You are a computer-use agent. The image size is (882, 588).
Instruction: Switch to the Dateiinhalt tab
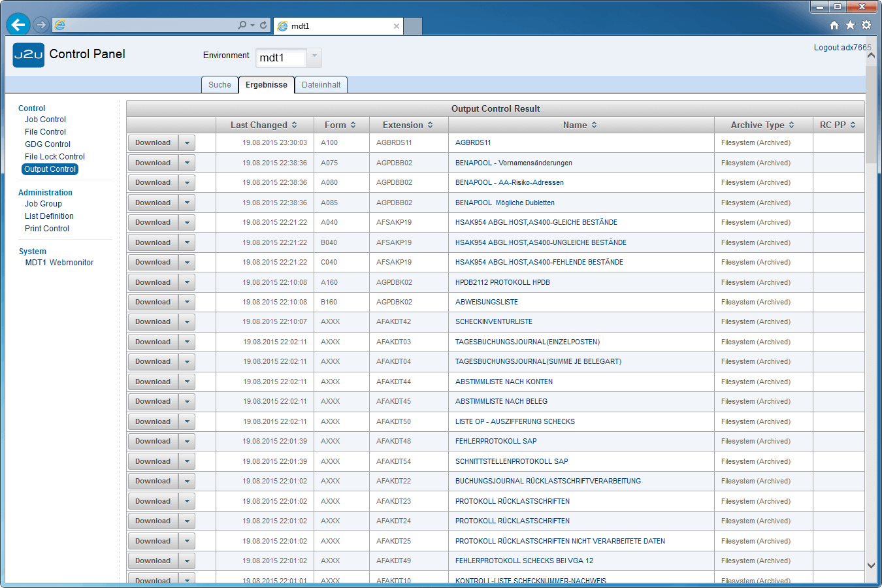pyautogui.click(x=321, y=85)
